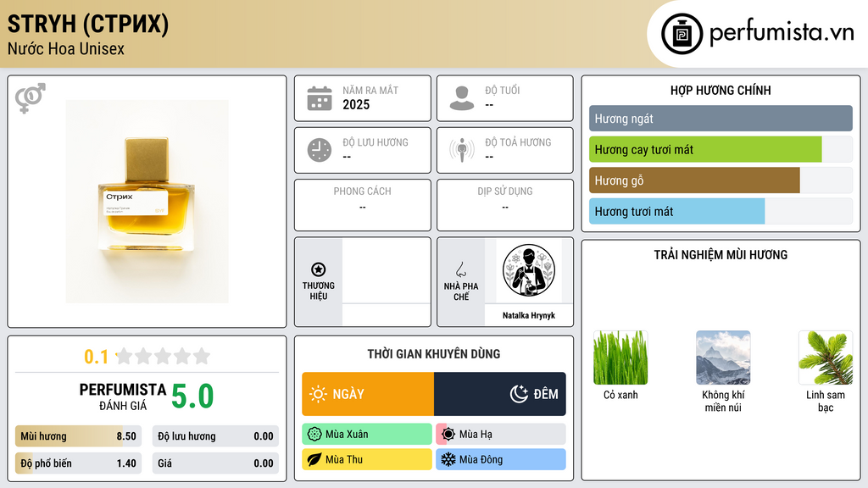Open the Natalka Hrynyk perfumer name link
The width and height of the screenshot is (868, 488).
point(529,315)
